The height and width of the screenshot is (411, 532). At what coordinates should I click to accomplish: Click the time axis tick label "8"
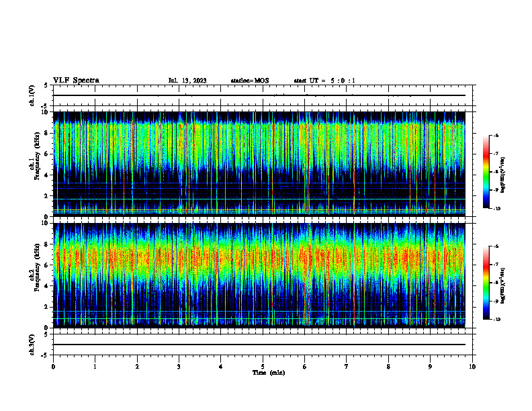pos(388,367)
